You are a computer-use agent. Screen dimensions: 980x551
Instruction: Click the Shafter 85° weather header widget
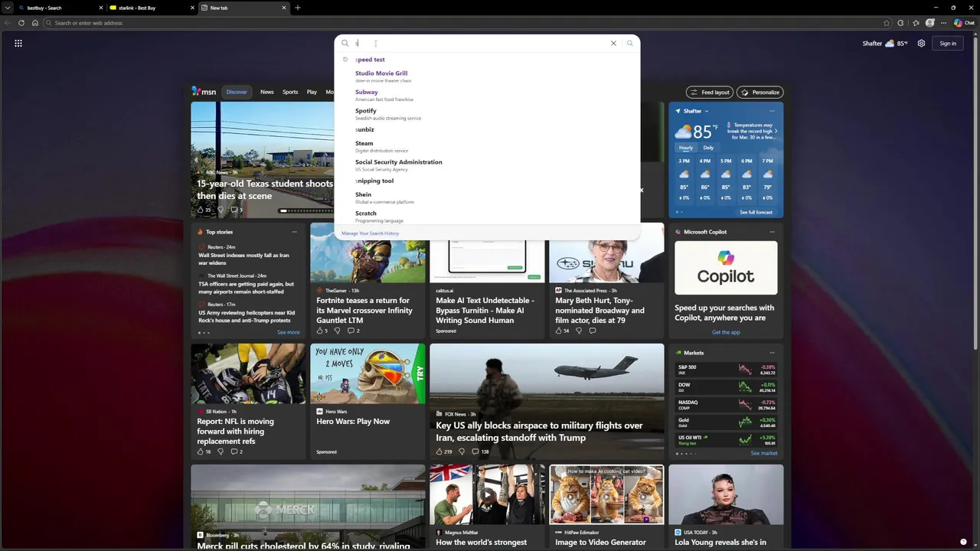(885, 44)
